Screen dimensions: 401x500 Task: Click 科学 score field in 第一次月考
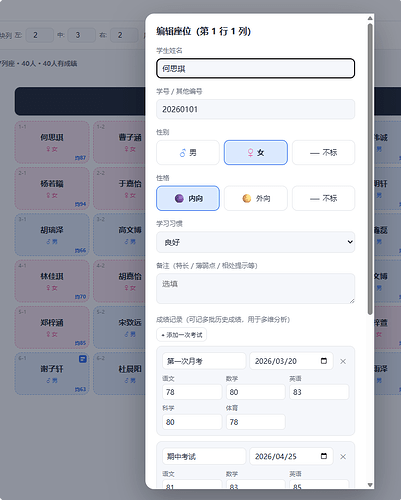[x=192, y=422]
